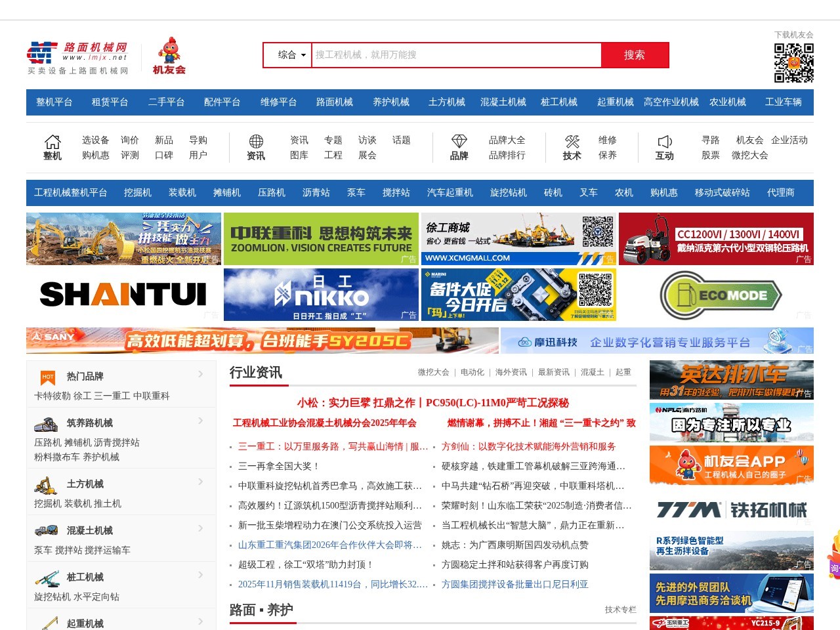Open the 综合 search category dropdown

[x=288, y=55]
